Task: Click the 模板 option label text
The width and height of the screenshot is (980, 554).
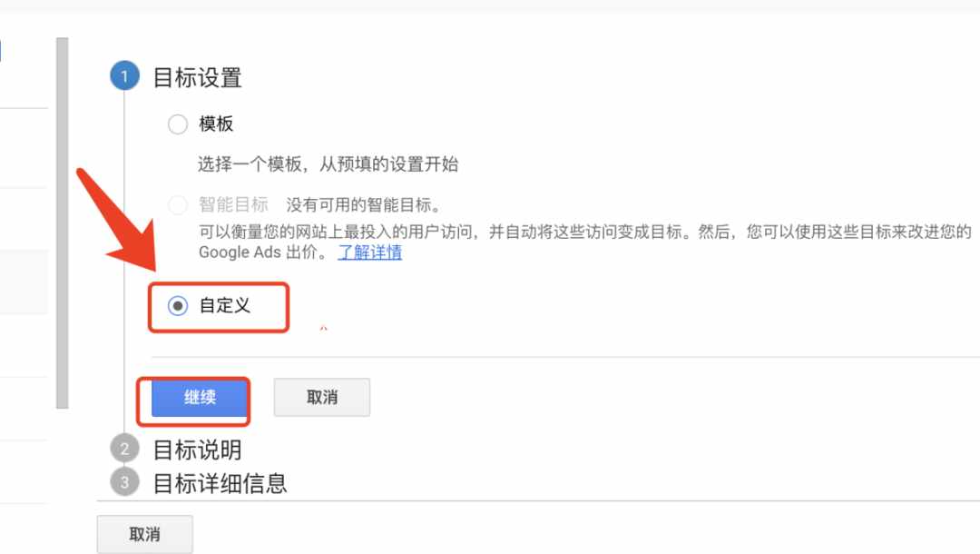Action: point(216,124)
